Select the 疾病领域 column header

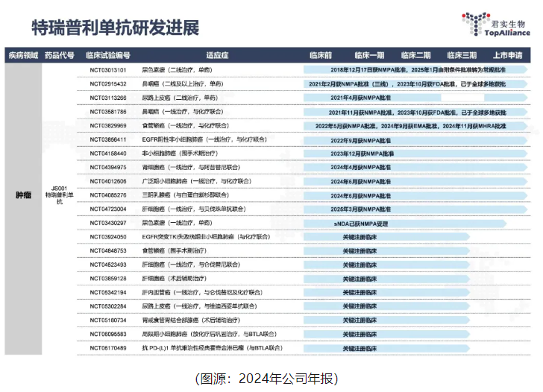click(x=23, y=55)
